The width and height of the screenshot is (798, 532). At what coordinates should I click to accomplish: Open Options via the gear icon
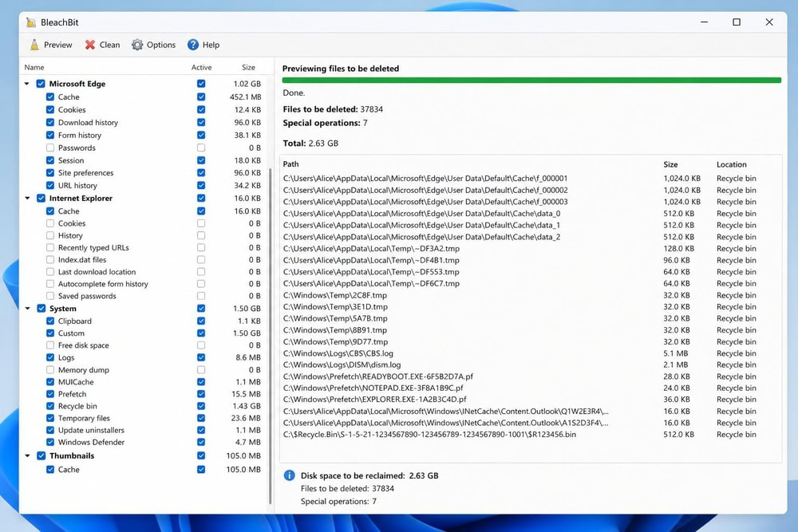[x=137, y=45]
